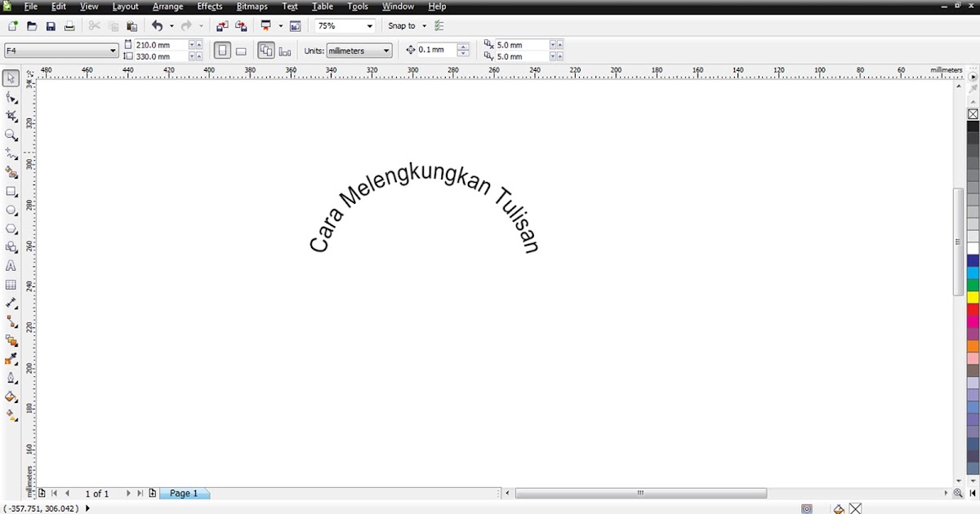Viewport: 980px width, 514px height.
Task: Open the F4 paper size dropdown
Action: coord(115,50)
